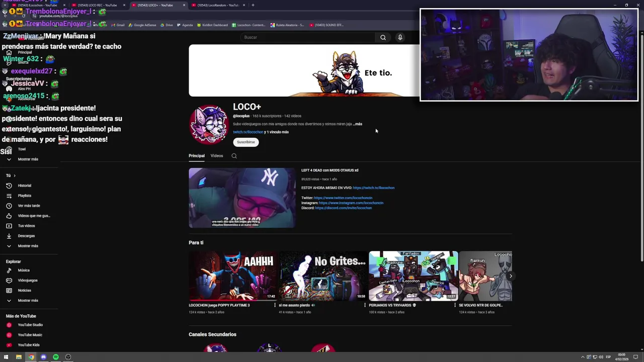Image resolution: width=644 pixels, height=362 pixels.
Task: Switch to LocoRandom browser tab
Action: pyautogui.click(x=218, y=5)
